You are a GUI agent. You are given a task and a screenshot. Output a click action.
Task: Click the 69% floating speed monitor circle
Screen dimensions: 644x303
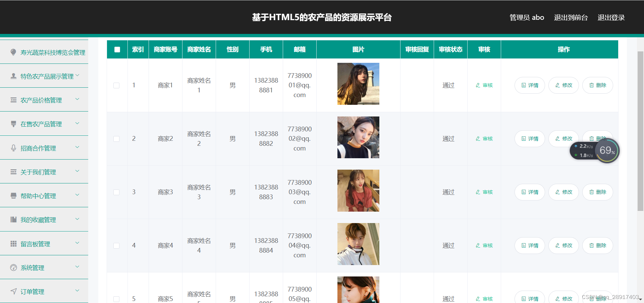coord(607,150)
